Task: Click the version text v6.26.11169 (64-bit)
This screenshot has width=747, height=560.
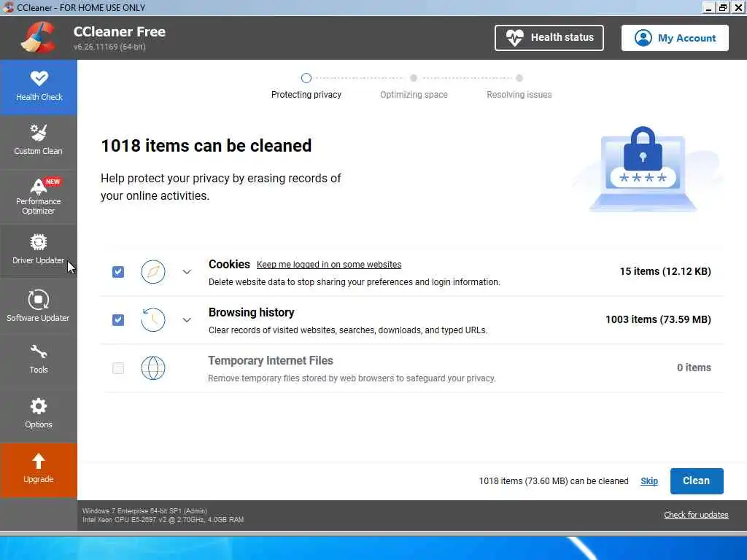Action: pos(109,47)
